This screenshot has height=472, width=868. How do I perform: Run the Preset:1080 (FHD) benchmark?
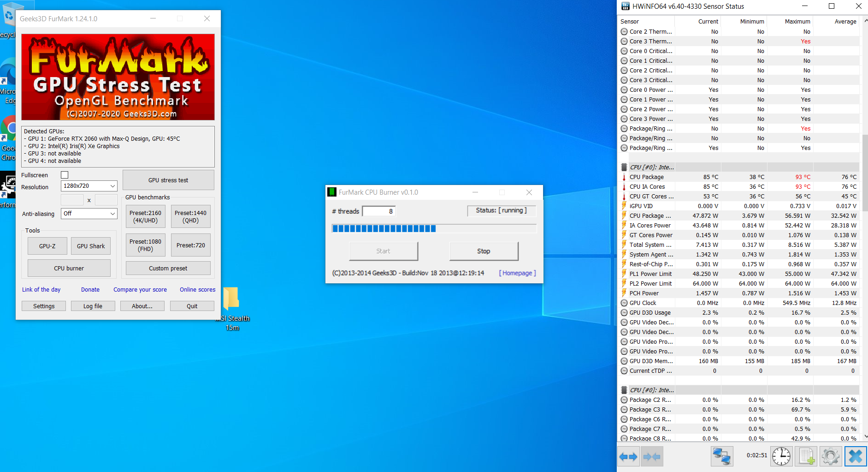point(145,245)
